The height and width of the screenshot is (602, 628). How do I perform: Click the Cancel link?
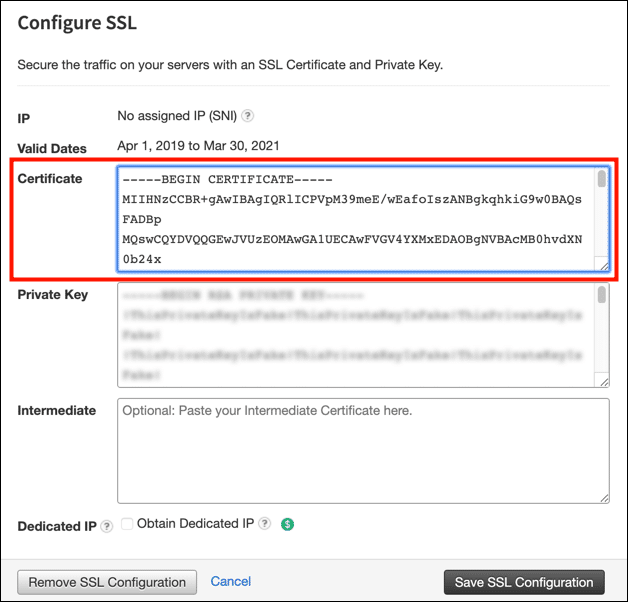[x=230, y=581]
